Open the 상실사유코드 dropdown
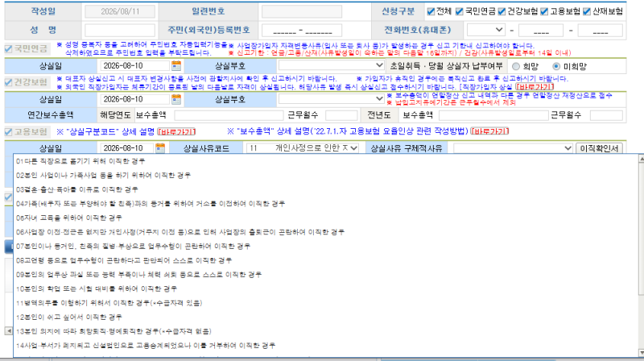The image size is (644, 361). coord(303,148)
